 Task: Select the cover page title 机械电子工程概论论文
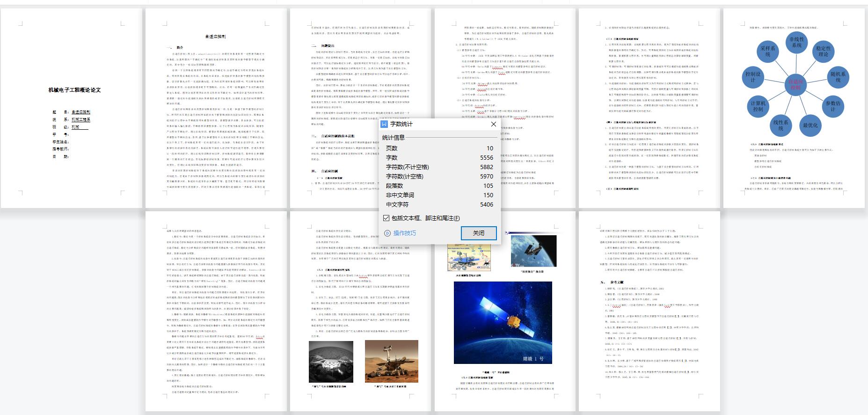(x=74, y=90)
